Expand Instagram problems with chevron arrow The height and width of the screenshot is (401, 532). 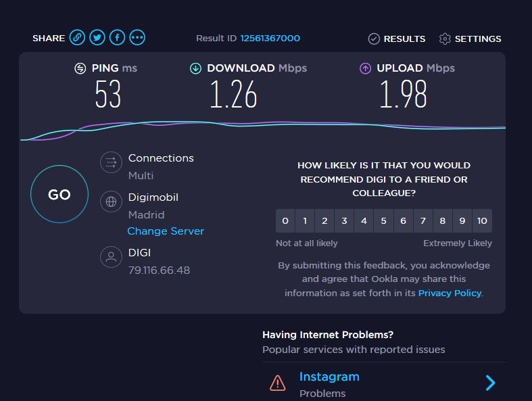[x=491, y=383]
